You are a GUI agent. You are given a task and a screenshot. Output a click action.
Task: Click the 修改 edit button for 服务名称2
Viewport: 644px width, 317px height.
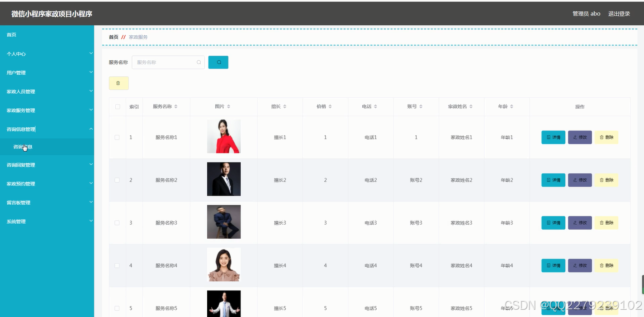(579, 180)
